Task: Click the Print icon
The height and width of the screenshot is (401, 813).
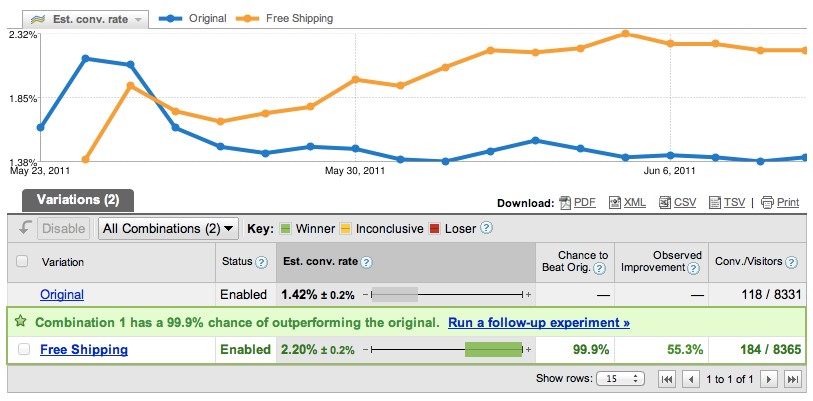Action: pyautogui.click(x=767, y=203)
